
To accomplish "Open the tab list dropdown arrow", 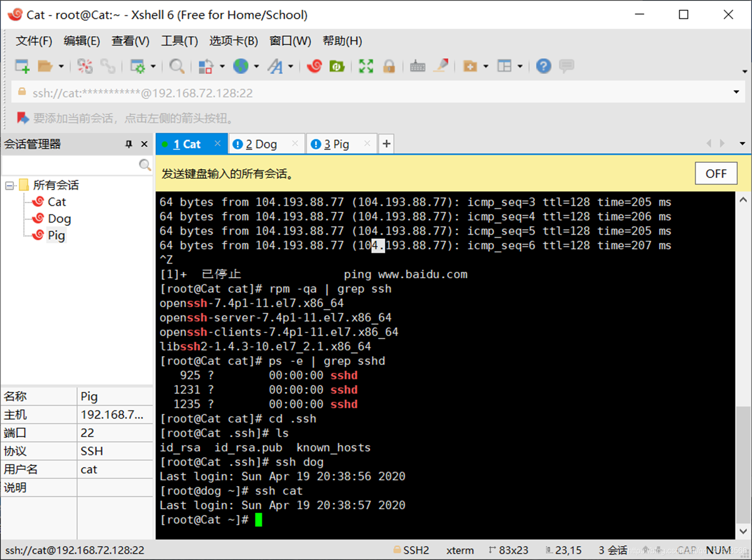I will pyautogui.click(x=742, y=144).
